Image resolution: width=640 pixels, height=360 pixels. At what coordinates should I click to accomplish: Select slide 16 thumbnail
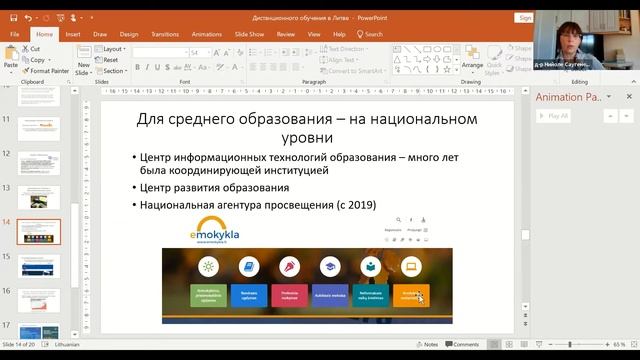(x=39, y=301)
